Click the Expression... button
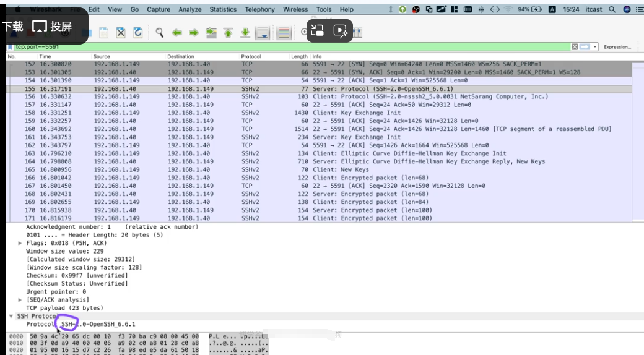The height and width of the screenshot is (355, 644). (617, 47)
